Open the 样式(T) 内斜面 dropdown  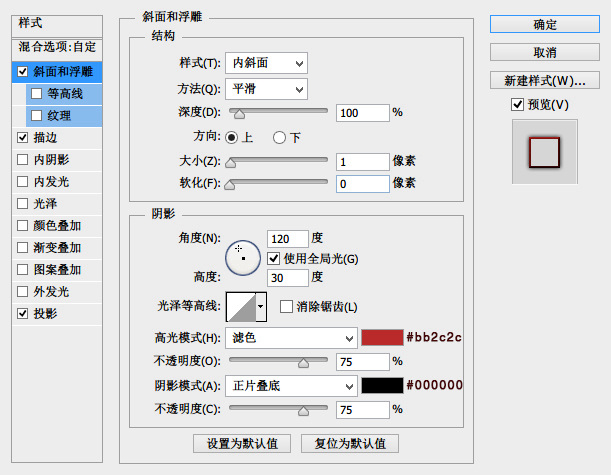[267, 63]
